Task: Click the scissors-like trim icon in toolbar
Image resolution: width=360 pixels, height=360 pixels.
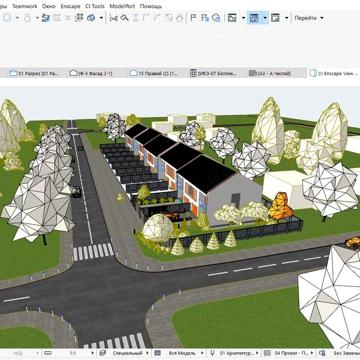Action: pos(114,18)
